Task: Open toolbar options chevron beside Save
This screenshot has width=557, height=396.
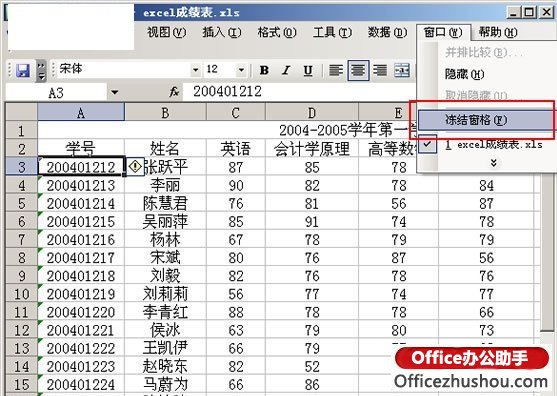Action: point(42,71)
